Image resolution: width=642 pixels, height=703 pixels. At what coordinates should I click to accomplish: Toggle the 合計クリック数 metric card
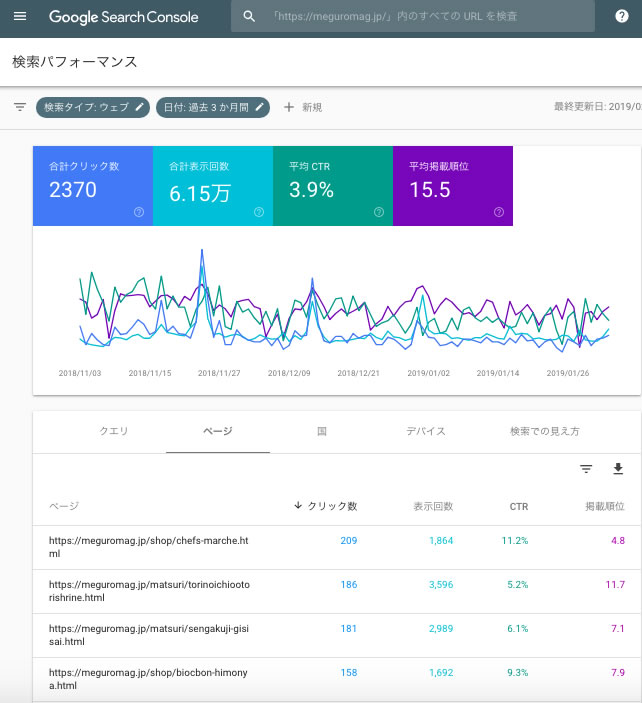pos(92,185)
